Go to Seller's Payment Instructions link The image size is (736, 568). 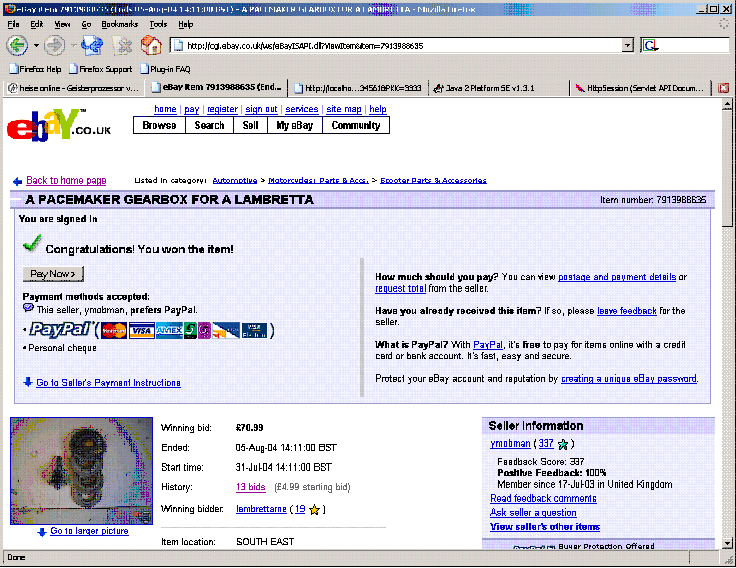pyautogui.click(x=108, y=383)
